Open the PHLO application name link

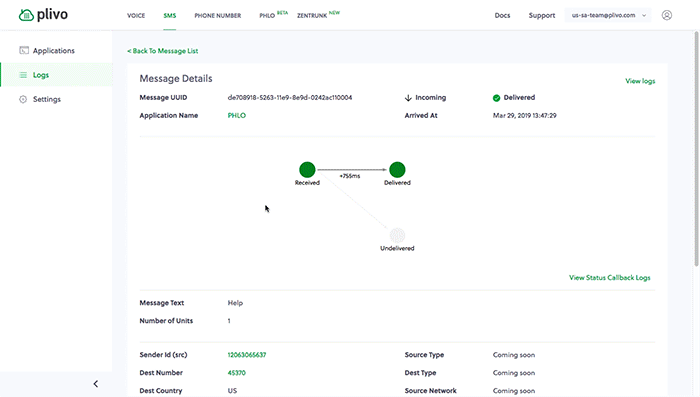(237, 115)
